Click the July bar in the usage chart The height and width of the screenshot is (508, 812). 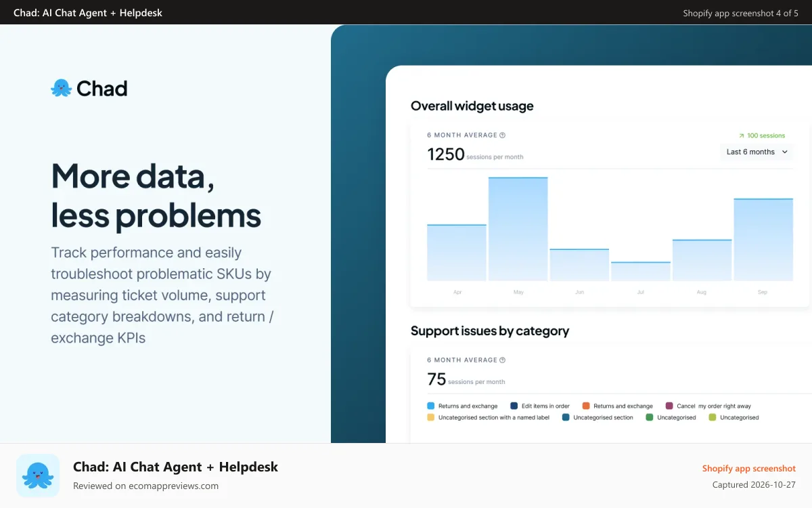pyautogui.click(x=641, y=272)
